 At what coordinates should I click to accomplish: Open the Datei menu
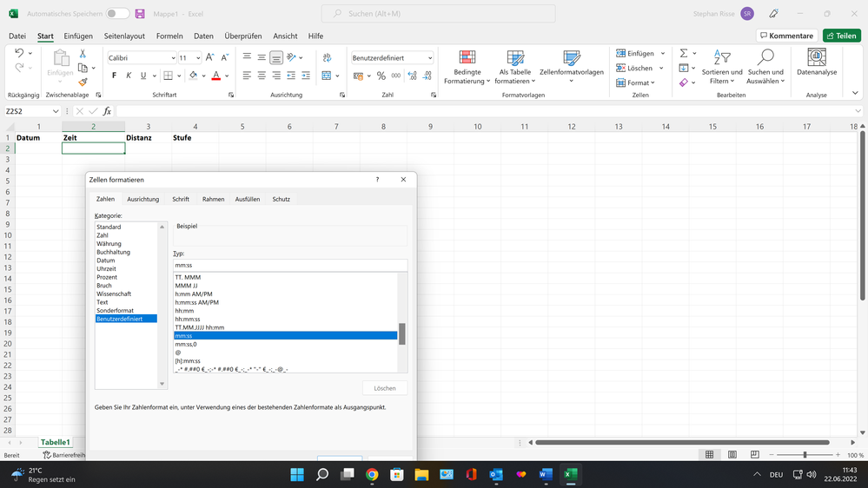(17, 36)
